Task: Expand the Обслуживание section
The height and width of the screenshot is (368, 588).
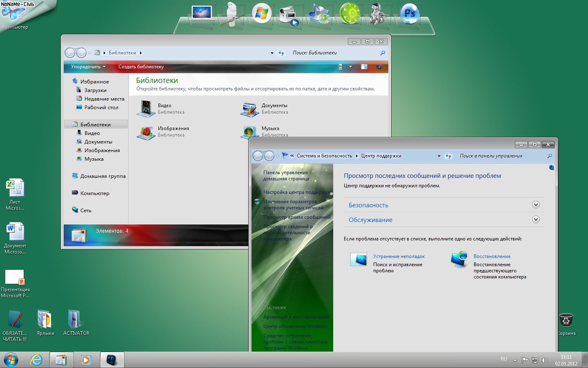Action: click(x=536, y=220)
